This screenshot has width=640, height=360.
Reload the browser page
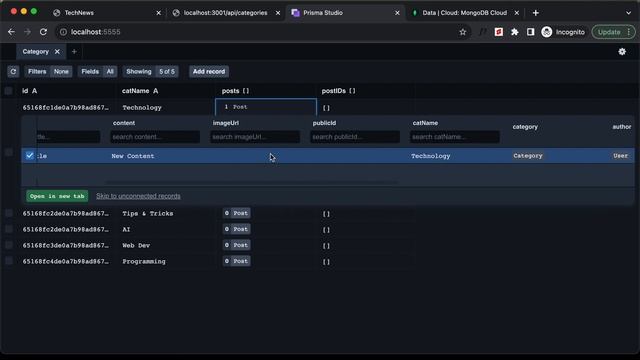click(43, 32)
